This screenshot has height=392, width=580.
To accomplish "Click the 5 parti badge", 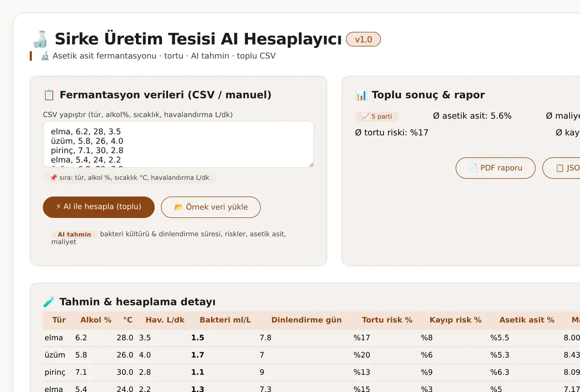I will pos(377,116).
